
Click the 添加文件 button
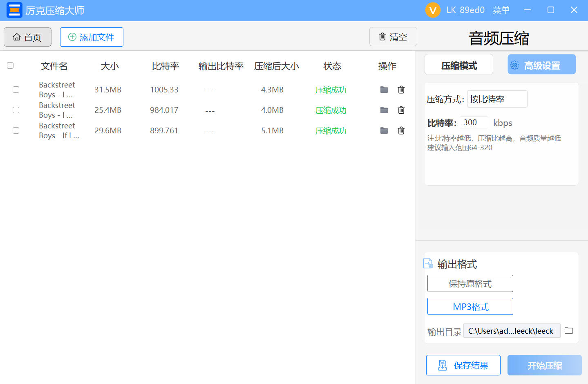point(92,37)
